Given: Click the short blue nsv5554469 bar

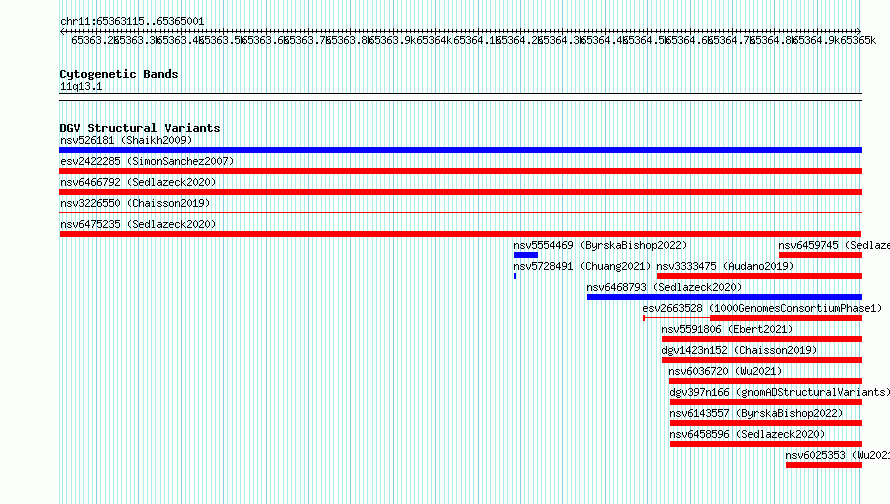Looking at the screenshot, I should point(526,255).
